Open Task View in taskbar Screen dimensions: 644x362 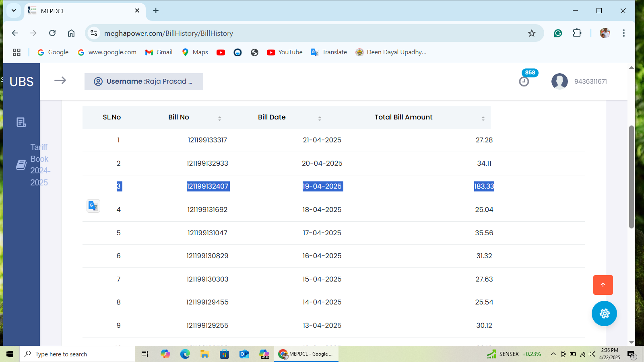pos(145,354)
